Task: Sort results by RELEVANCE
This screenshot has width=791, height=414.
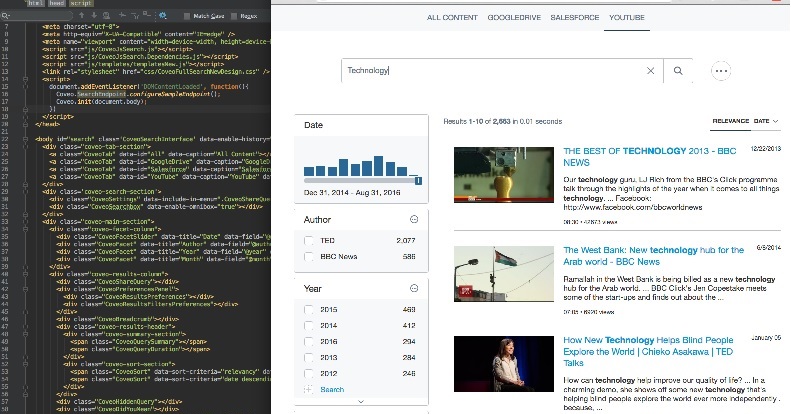Action: [730, 121]
